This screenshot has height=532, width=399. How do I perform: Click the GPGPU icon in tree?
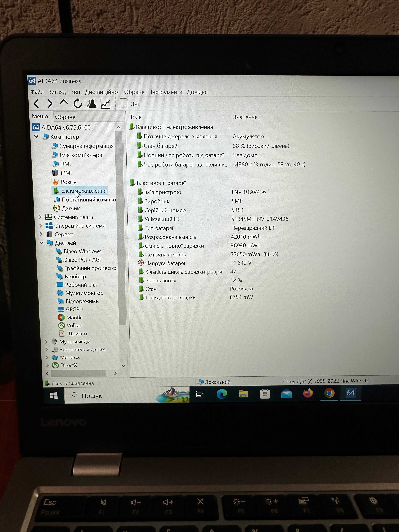(x=61, y=309)
